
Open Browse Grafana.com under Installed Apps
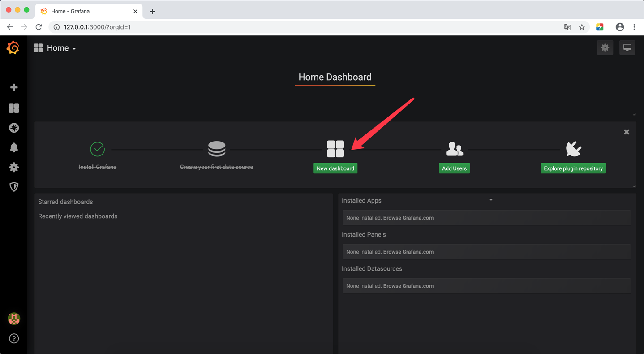click(x=408, y=218)
